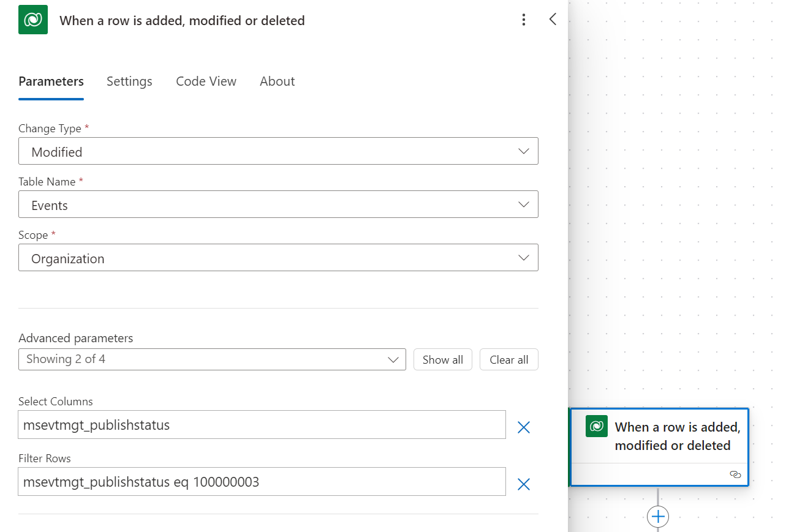Expand the Advanced parameters dropdown

click(x=393, y=359)
